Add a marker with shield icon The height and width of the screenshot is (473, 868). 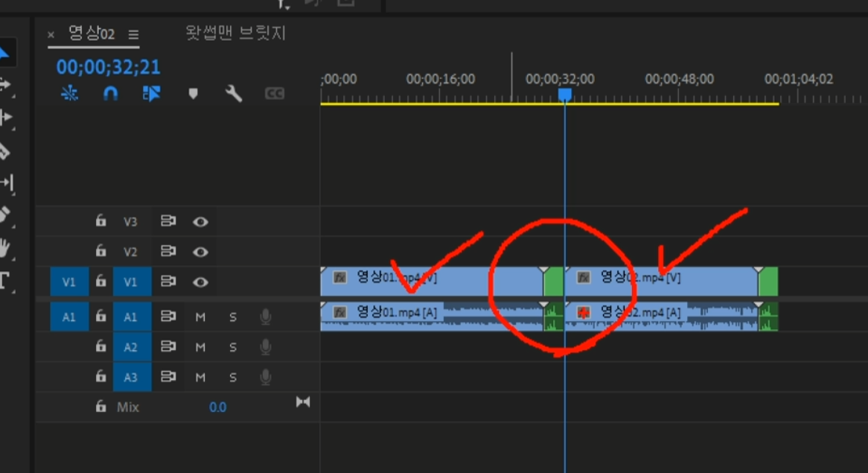[x=193, y=94]
